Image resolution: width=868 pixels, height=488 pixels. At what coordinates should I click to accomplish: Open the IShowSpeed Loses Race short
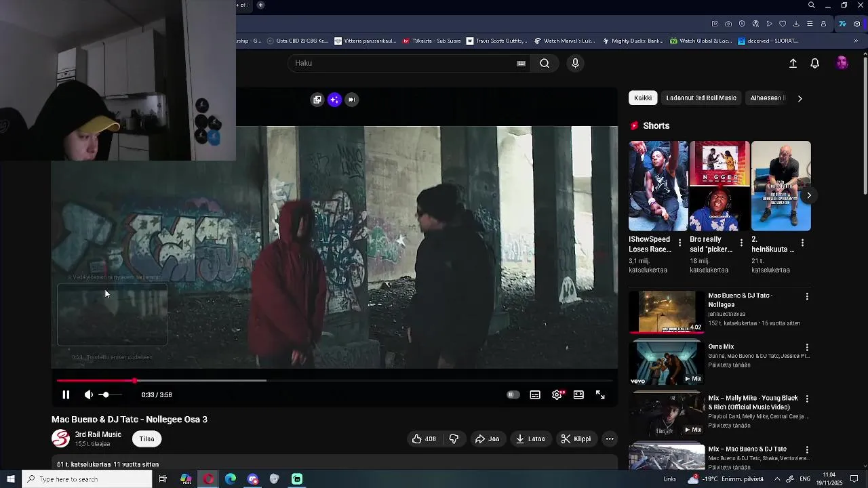click(658, 186)
